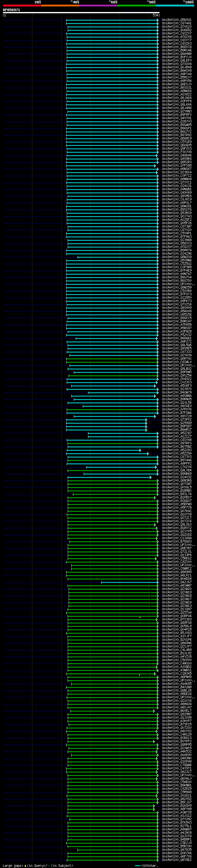Click hit UniRef100_B4UW79
The image size is (197, 868).
176,393
